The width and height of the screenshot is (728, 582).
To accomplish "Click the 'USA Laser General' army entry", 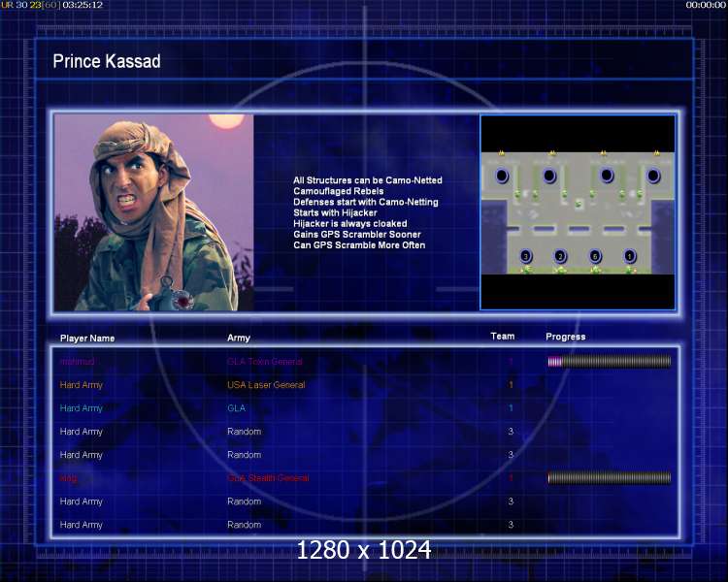I will click(266, 385).
